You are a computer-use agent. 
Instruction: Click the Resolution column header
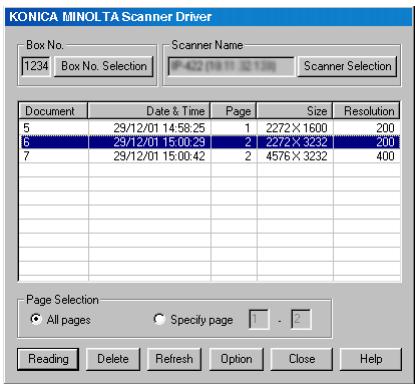pos(366,111)
